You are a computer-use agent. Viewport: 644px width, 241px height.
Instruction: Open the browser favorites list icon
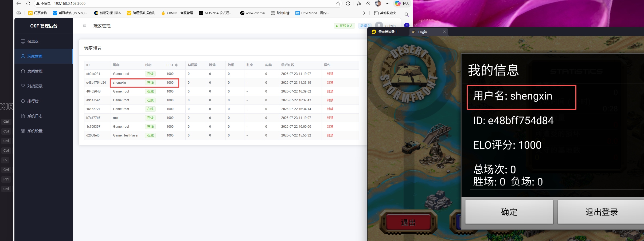(x=359, y=3)
